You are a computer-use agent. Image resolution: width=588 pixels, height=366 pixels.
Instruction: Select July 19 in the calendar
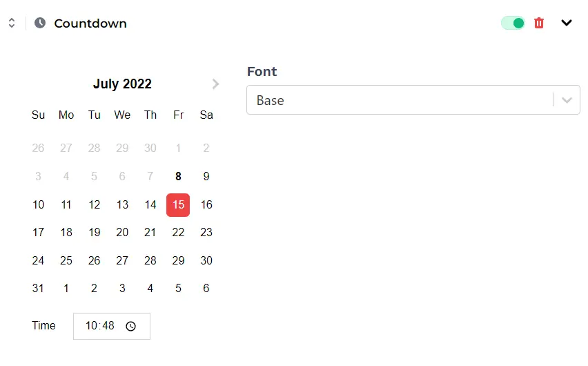(95, 232)
